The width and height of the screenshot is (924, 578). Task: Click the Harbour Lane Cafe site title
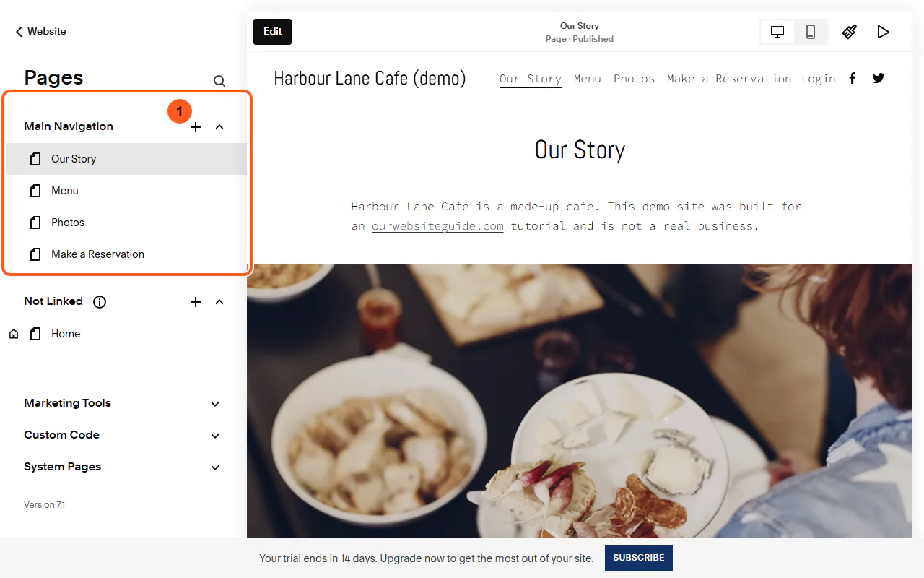pyautogui.click(x=370, y=78)
